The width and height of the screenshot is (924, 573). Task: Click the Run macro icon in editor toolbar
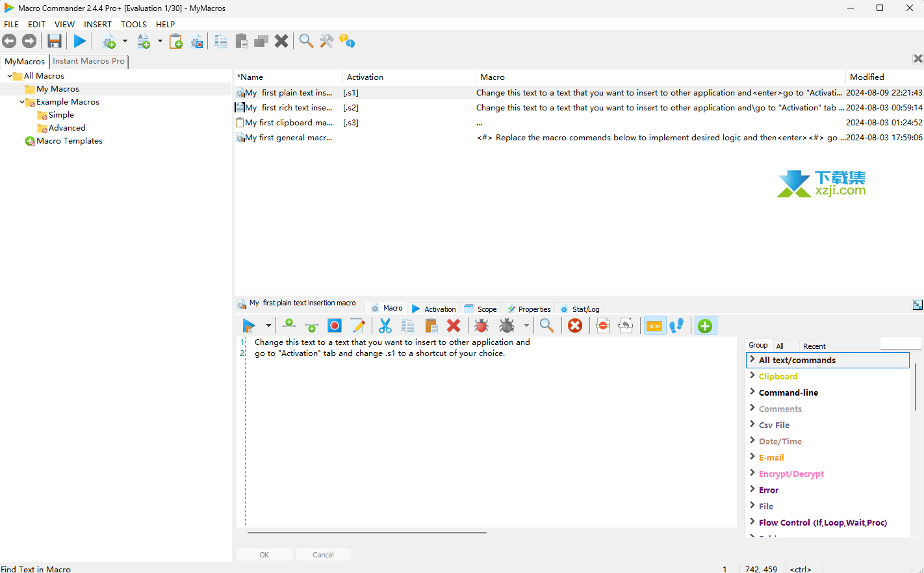click(249, 325)
